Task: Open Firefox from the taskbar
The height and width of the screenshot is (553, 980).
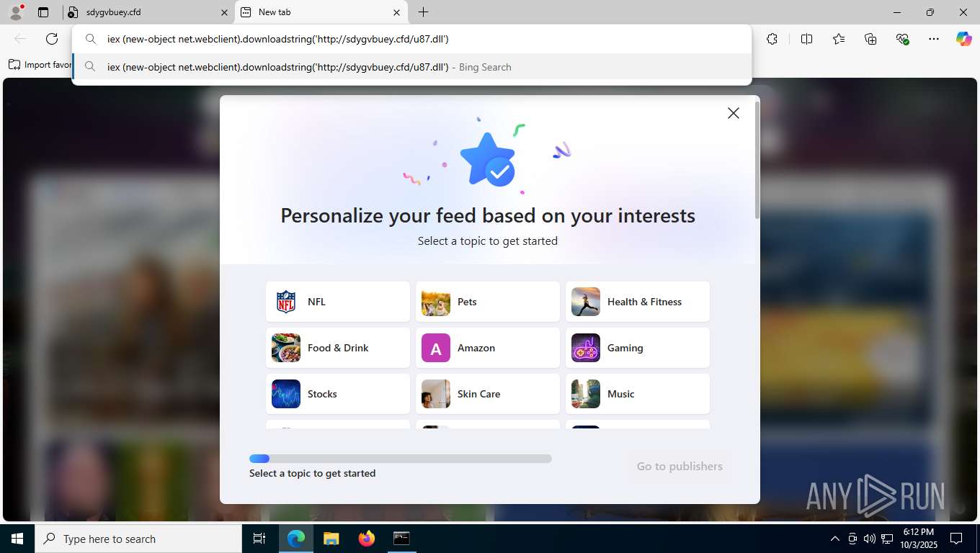Action: (x=366, y=539)
